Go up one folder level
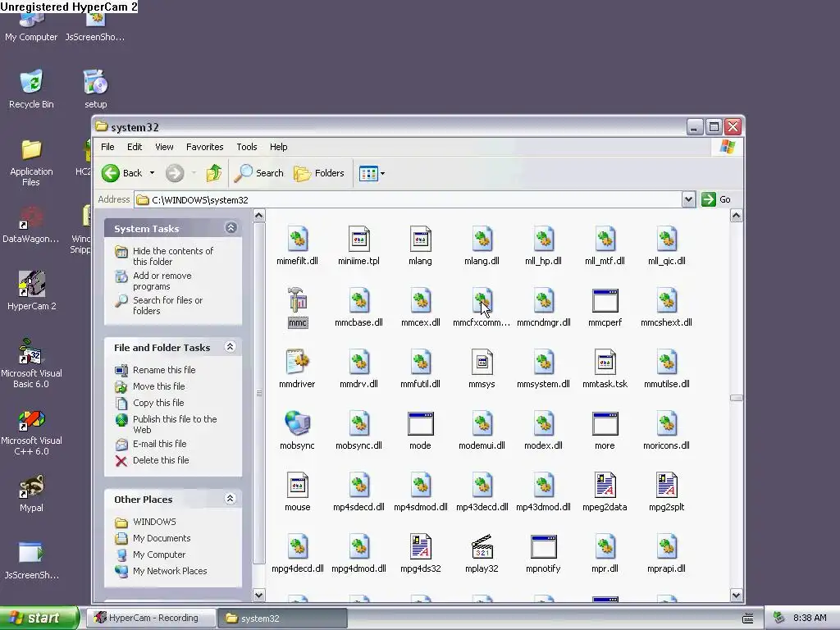The height and width of the screenshot is (630, 840). (x=214, y=173)
